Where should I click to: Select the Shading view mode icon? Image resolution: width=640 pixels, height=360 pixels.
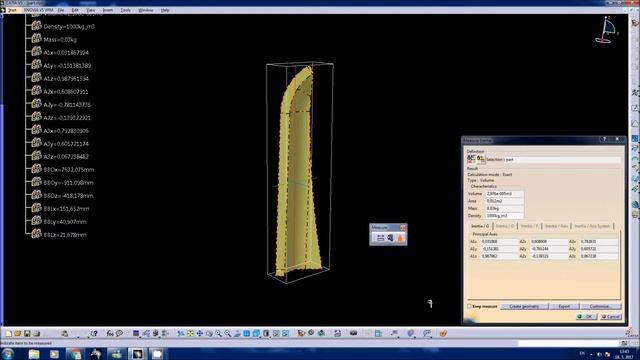[266, 333]
